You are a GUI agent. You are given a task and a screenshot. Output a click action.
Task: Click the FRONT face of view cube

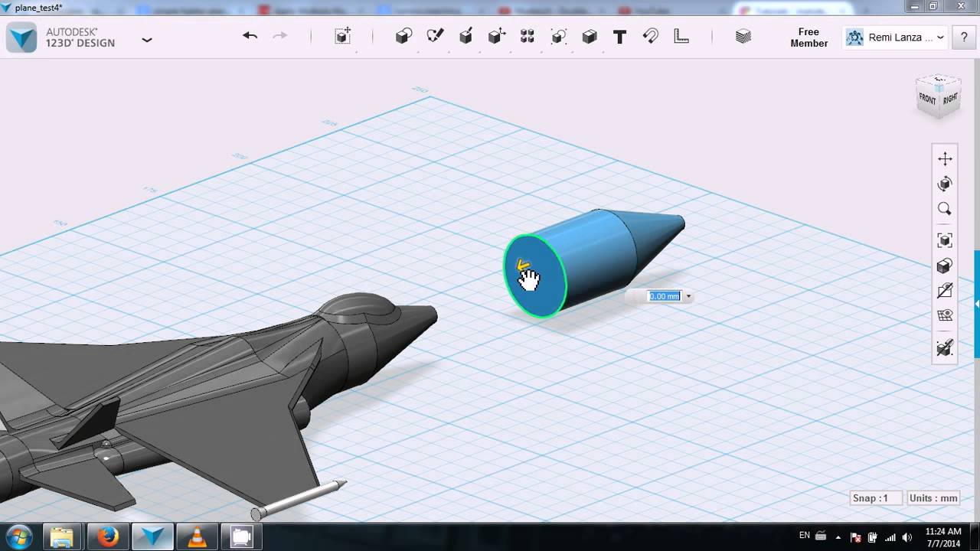(927, 99)
